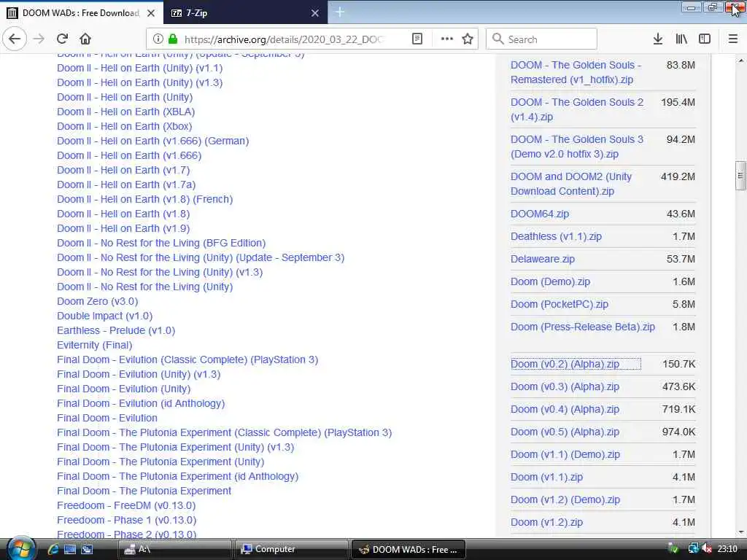Open the downloads panel
This screenshot has height=560, width=747.
point(658,39)
